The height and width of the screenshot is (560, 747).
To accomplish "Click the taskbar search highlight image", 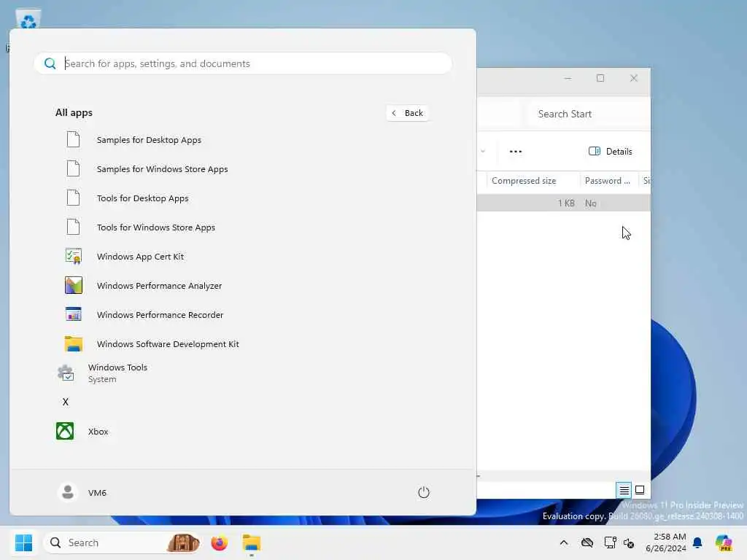I will [183, 542].
